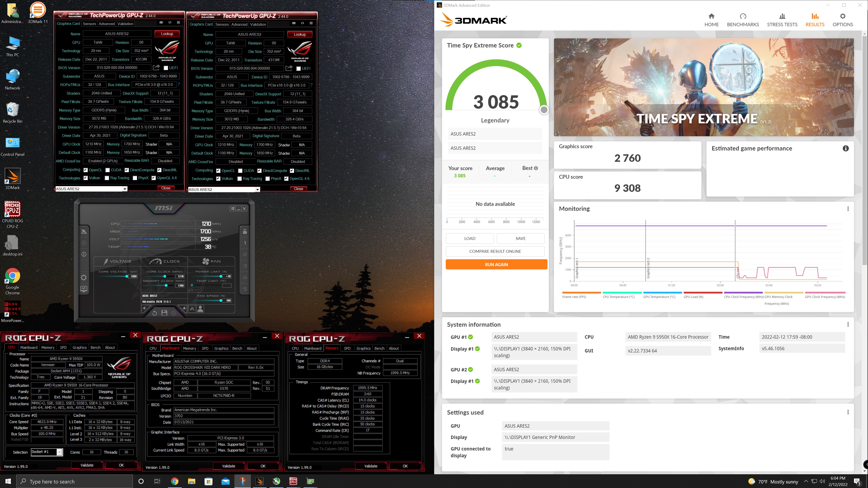868x488 pixels.
Task: Export BIOS via left GPU-Z share icon
Action: click(156, 68)
